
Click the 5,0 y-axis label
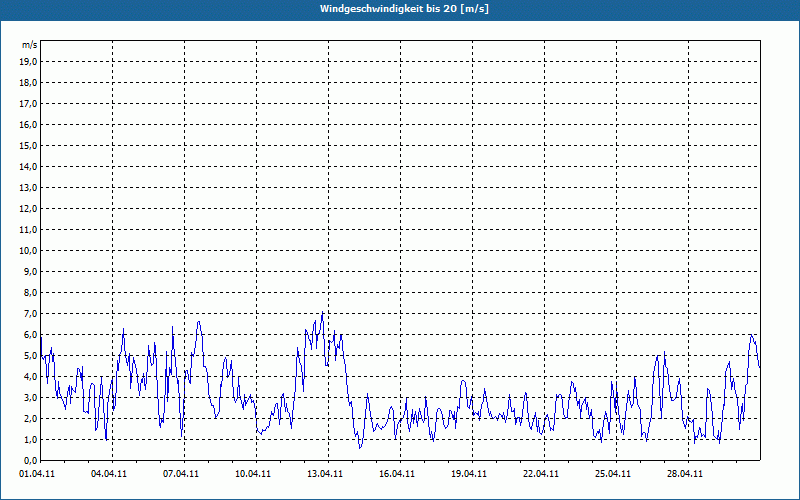pos(31,356)
